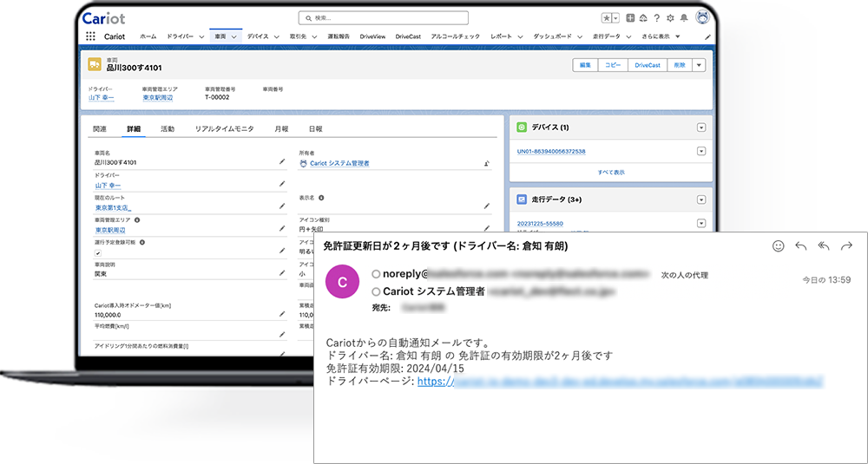Open UN01-863940056372538 row dropdown
Viewport: 868px width, 464px height.
[701, 151]
